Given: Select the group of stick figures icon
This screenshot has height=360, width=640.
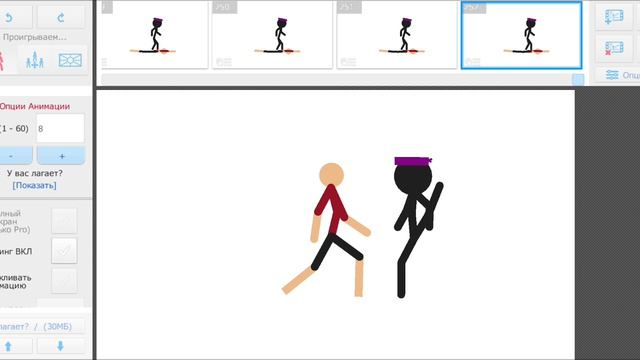Looking at the screenshot, I should 34,60.
